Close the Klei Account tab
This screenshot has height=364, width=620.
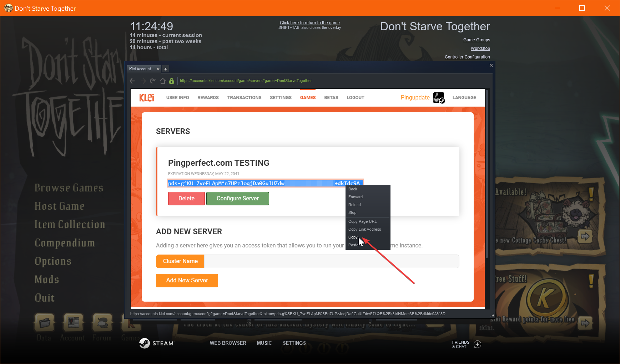pyautogui.click(x=158, y=69)
